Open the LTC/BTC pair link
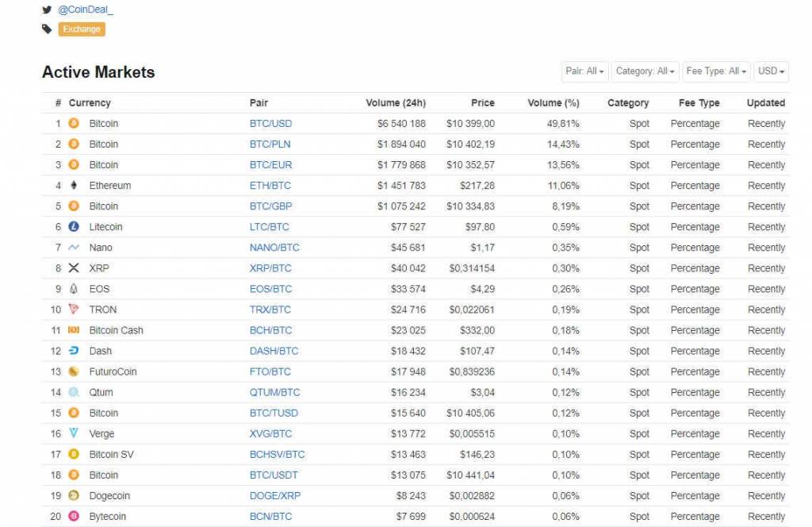812x527 pixels. point(270,227)
